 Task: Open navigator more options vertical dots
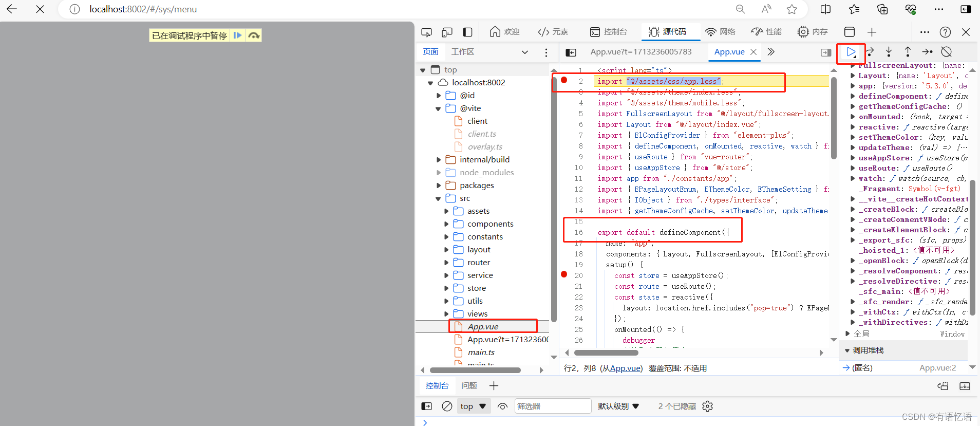click(x=546, y=52)
